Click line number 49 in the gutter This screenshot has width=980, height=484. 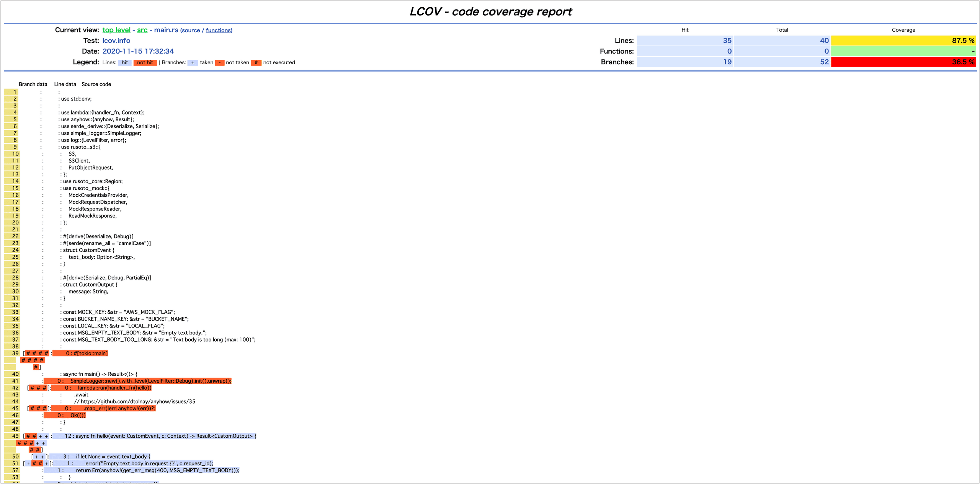pyautogui.click(x=15, y=436)
